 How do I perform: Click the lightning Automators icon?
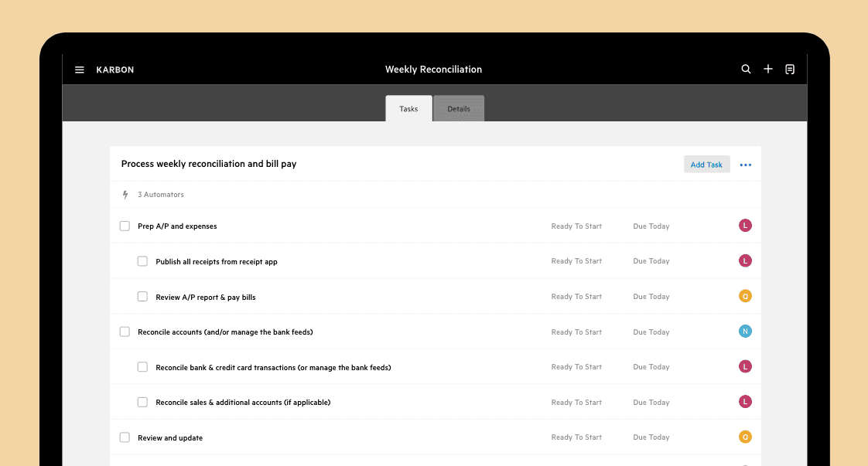click(125, 195)
